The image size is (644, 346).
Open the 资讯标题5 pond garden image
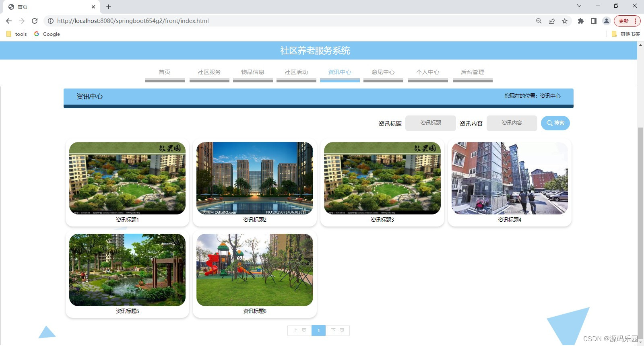[127, 270]
